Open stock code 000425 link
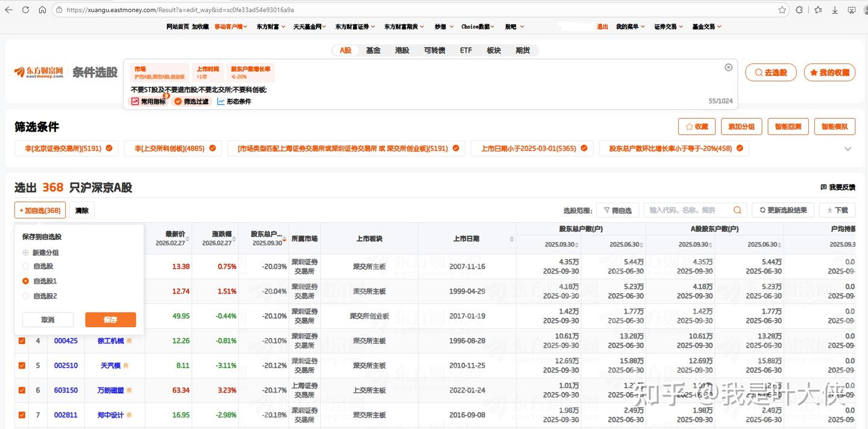The width and height of the screenshot is (868, 429). tap(66, 341)
